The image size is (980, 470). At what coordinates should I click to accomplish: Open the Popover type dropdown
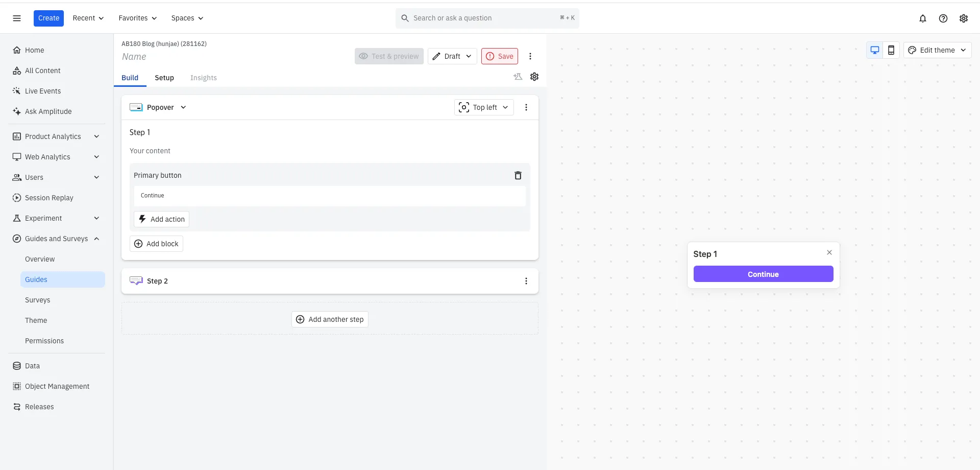(x=158, y=107)
